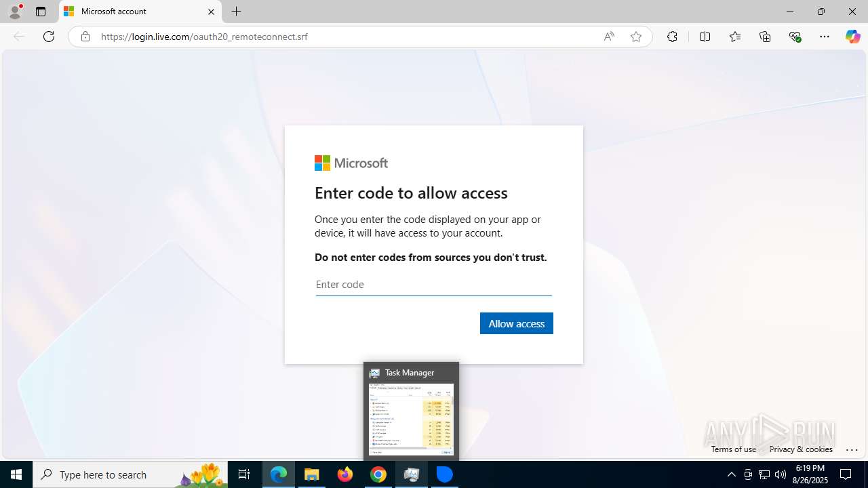Image resolution: width=868 pixels, height=488 pixels.
Task: Open Settings and more ellipsis menu
Action: [x=825, y=37]
